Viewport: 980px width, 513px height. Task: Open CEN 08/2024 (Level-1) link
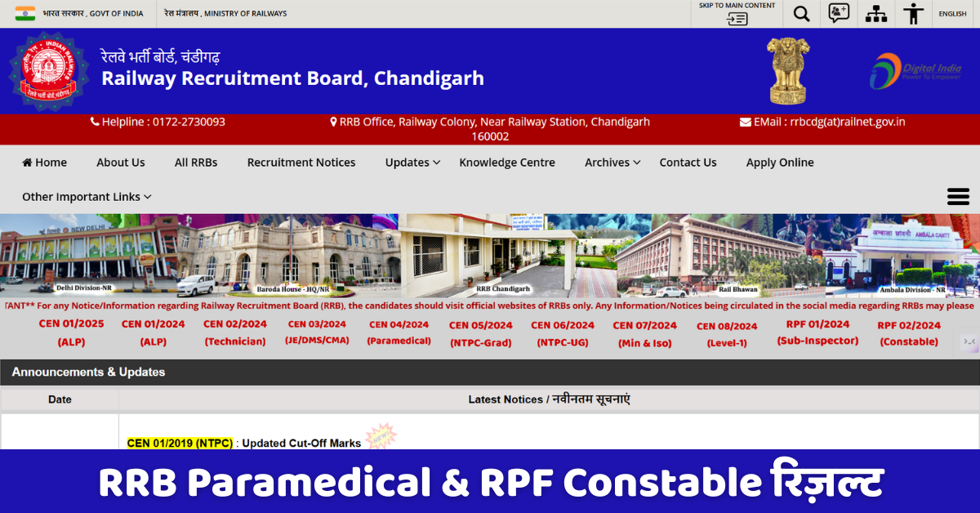[727, 334]
